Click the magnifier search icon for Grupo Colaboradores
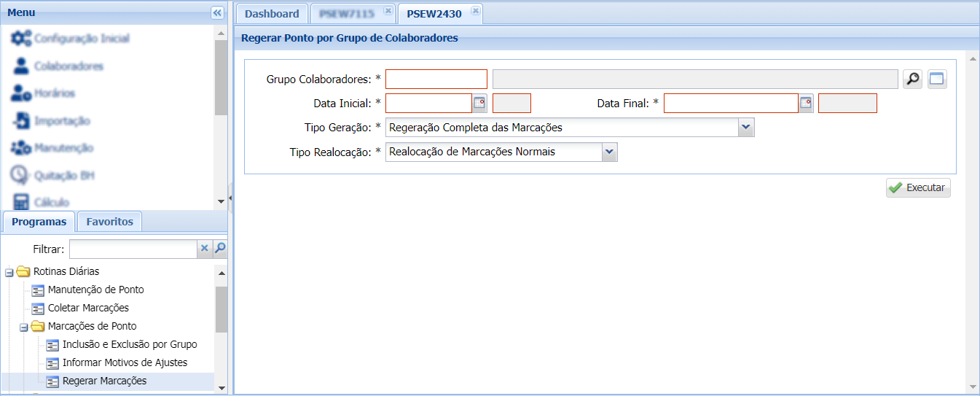The height and width of the screenshot is (396, 980). 912,79
